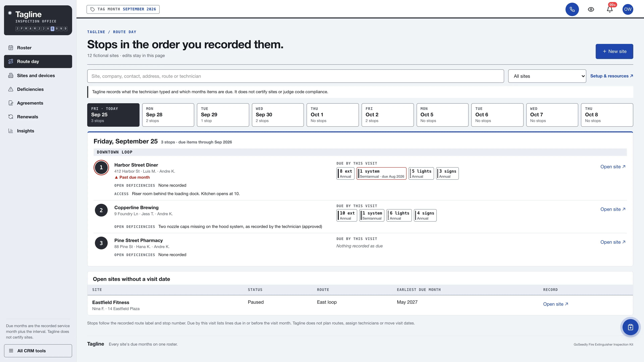Click the Deficiencies warning triangle icon

pos(11,89)
